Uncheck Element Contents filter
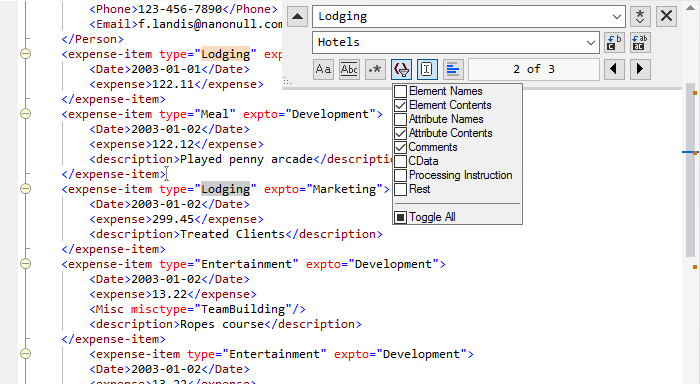The height and width of the screenshot is (384, 700). coord(400,105)
